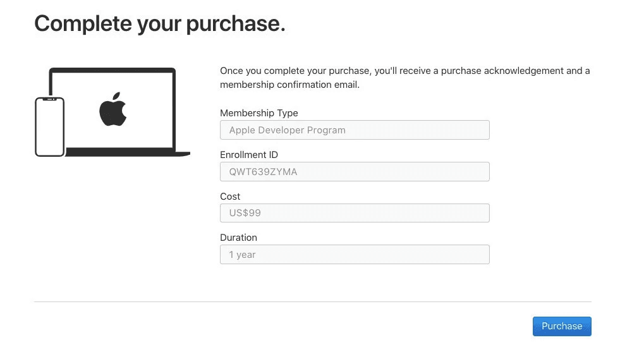Click the word purchase in the large heading
The width and height of the screenshot is (644, 359).
pyautogui.click(x=237, y=24)
